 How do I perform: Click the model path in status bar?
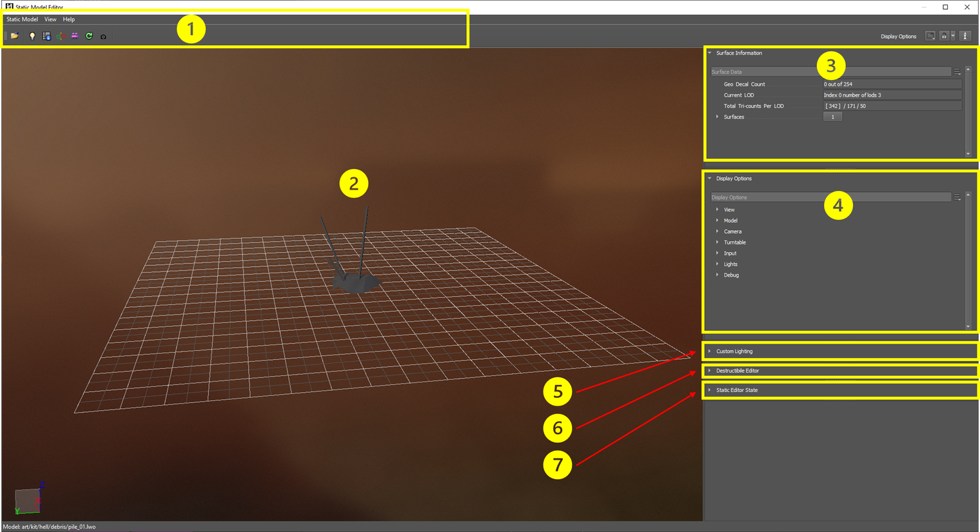click(49, 527)
